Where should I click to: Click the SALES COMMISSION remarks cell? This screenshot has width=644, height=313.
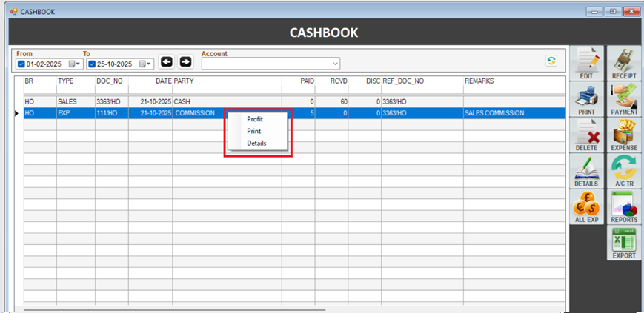pyautogui.click(x=514, y=113)
